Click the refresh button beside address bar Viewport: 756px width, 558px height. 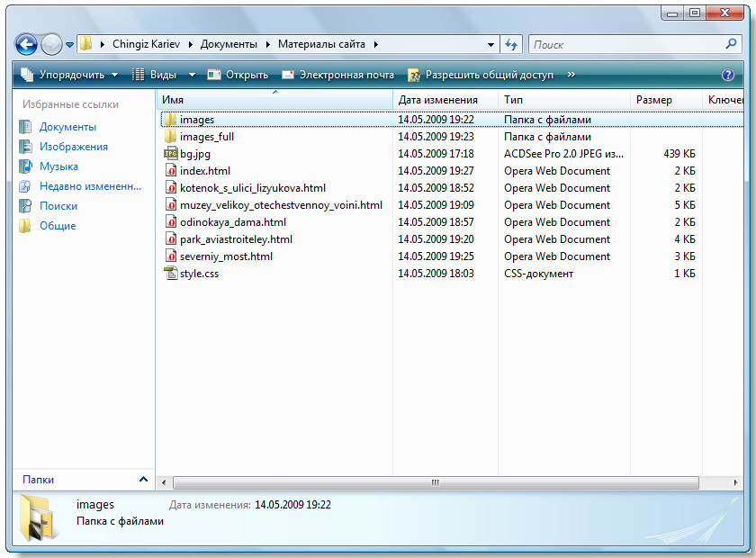point(511,44)
